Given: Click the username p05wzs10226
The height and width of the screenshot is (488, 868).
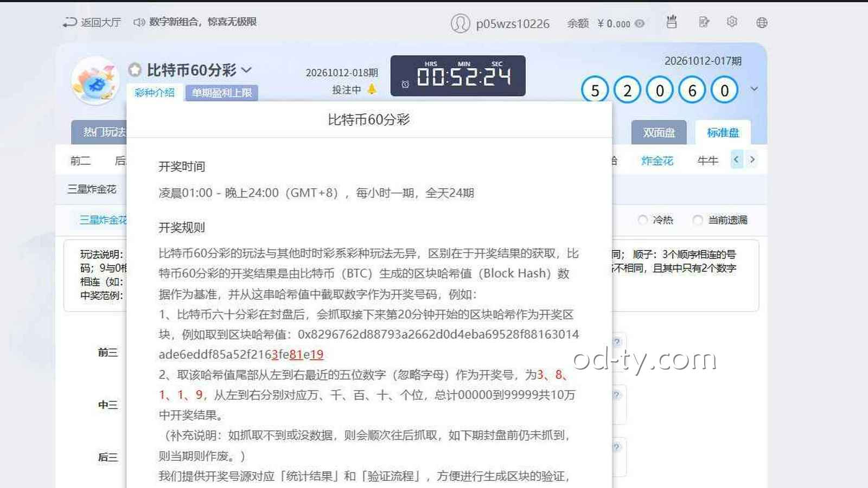Looking at the screenshot, I should tap(513, 24).
